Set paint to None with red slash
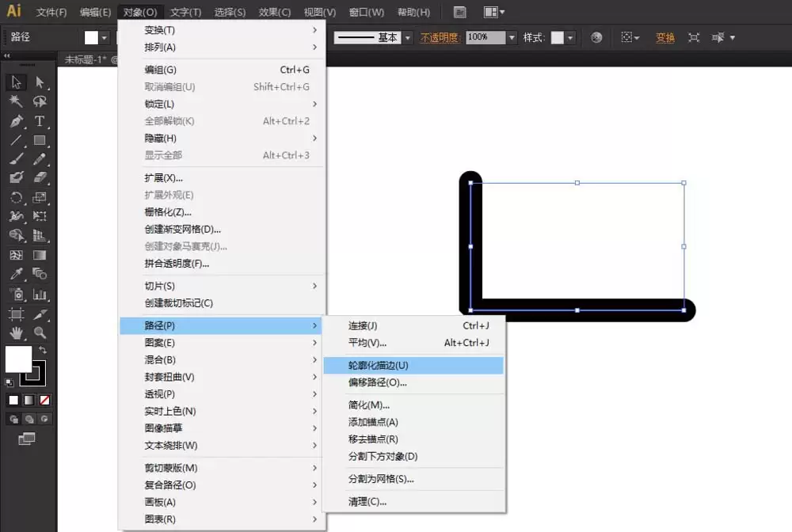 pyautogui.click(x=44, y=401)
